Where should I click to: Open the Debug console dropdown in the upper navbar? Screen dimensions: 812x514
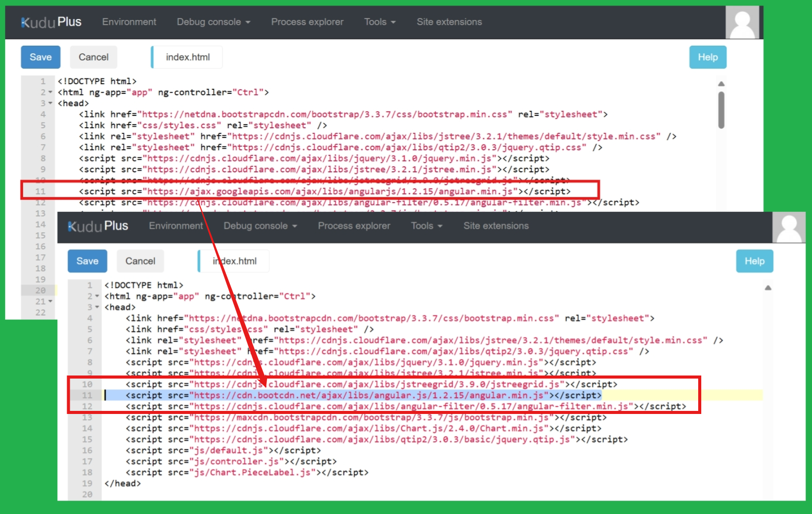pos(213,22)
